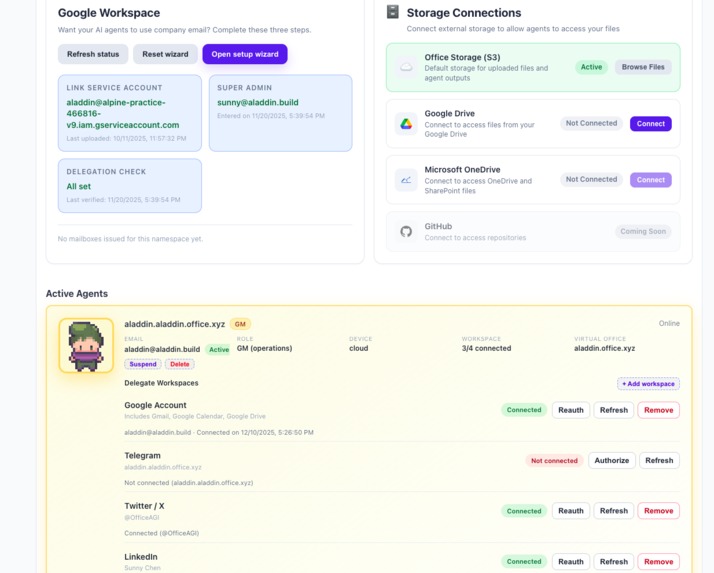Viewport: 714px width, 573px height.
Task: Click LinkedIn Connected status badge
Action: pos(524,562)
